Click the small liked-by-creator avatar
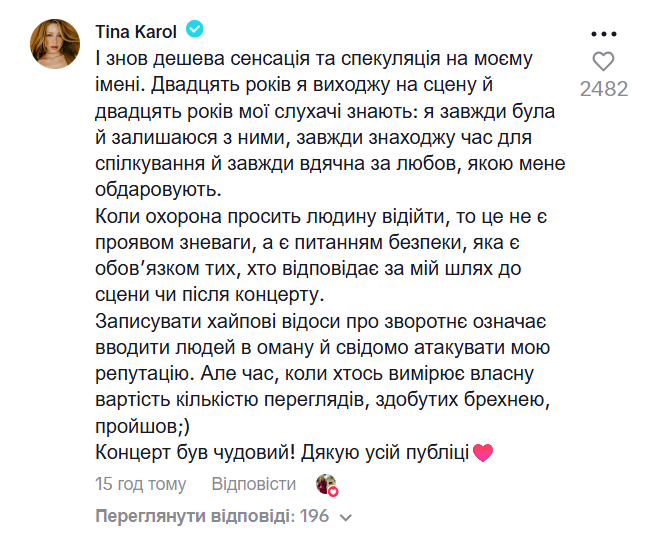This screenshot has height=538, width=654. pos(325,484)
